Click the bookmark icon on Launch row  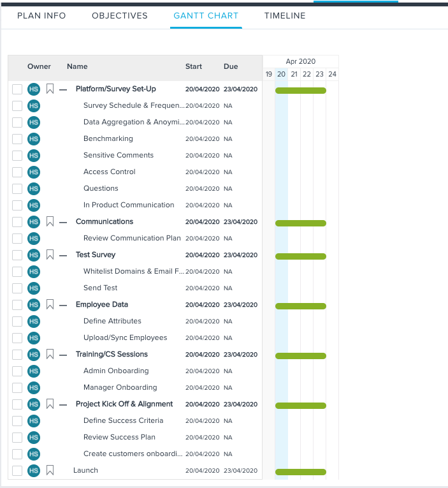pyautogui.click(x=50, y=471)
